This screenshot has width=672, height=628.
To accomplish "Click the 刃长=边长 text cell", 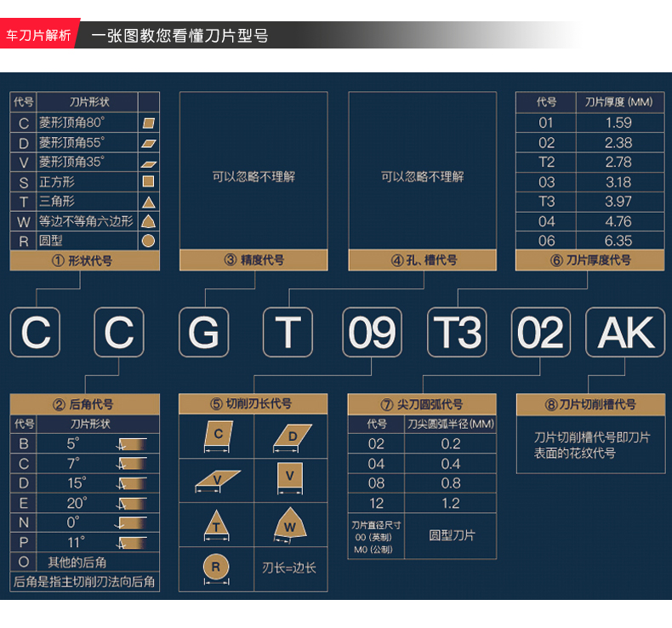I will (x=291, y=568).
